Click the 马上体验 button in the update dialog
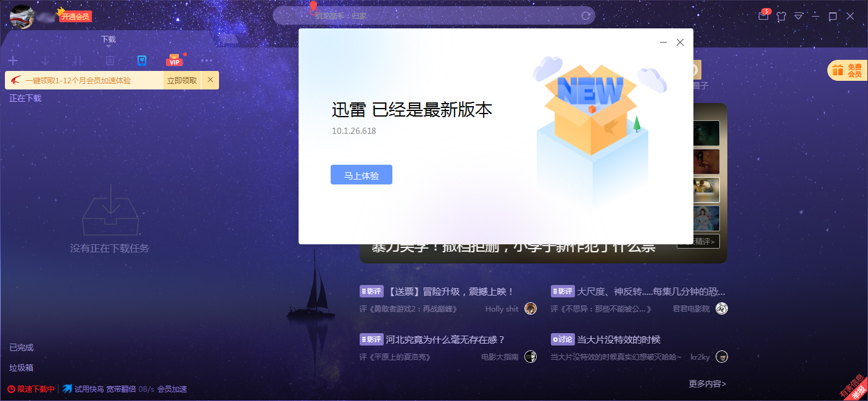Viewport: 868px width, 401px height. click(361, 174)
